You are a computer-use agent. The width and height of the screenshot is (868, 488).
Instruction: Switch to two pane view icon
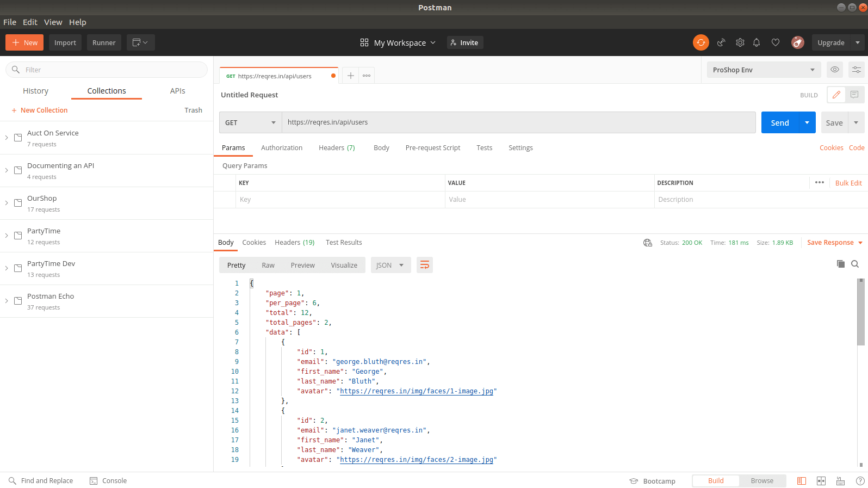[821, 481]
